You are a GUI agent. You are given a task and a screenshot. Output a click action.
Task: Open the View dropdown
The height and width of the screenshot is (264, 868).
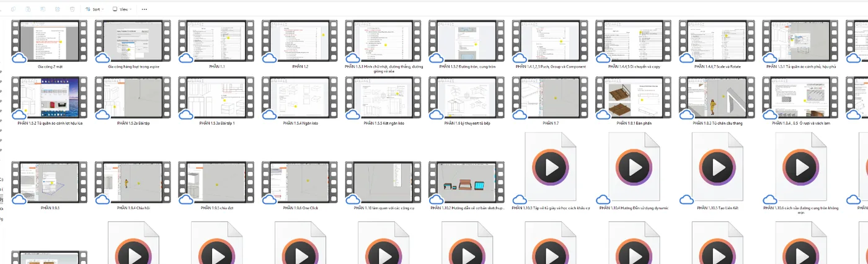coord(122,9)
